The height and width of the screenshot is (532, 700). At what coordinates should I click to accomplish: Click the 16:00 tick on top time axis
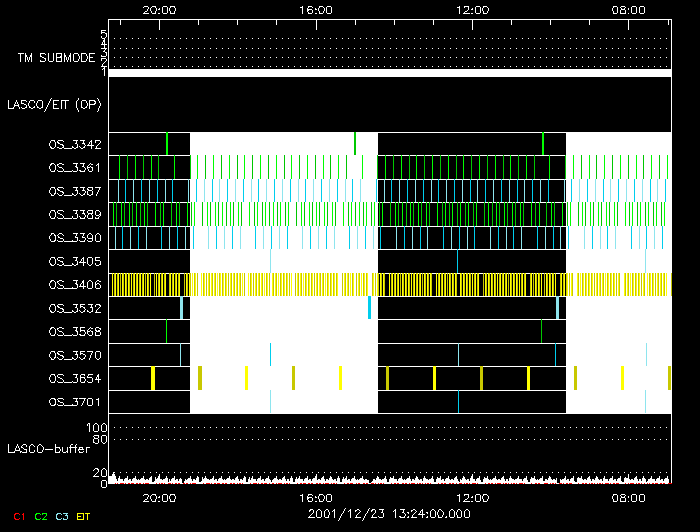316,10
